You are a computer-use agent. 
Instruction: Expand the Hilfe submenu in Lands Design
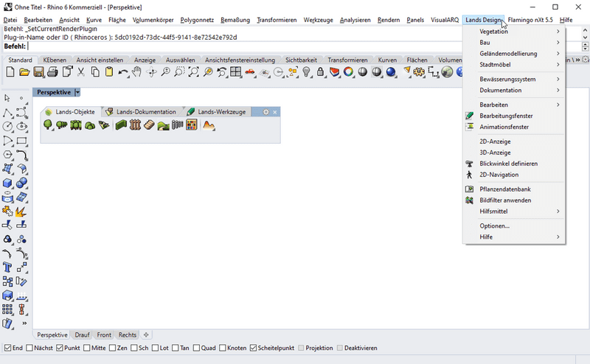click(x=514, y=237)
